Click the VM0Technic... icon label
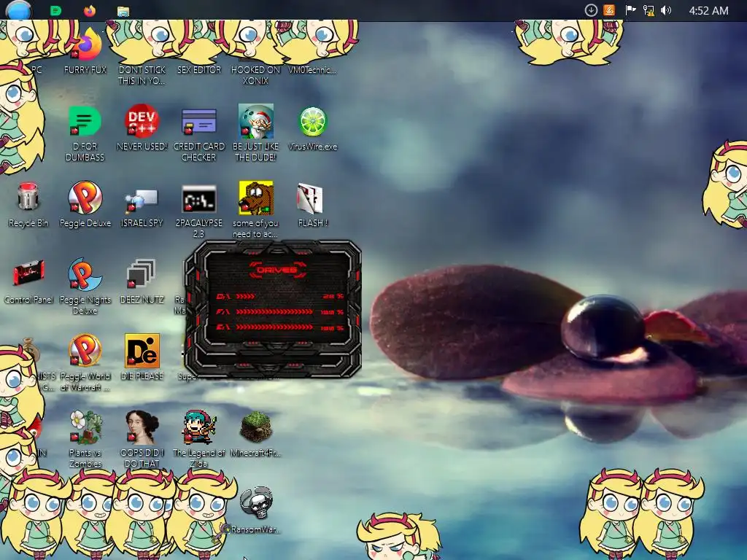Viewport: 747px width, 560px height. [x=312, y=70]
